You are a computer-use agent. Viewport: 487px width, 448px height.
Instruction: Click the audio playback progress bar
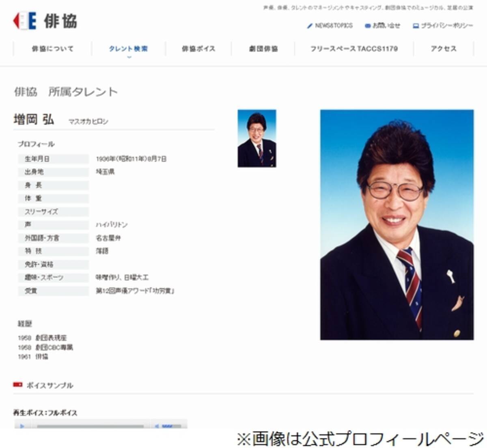(90, 426)
